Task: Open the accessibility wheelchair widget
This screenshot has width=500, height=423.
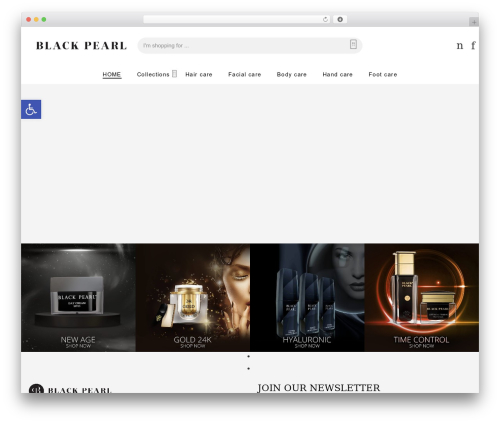Action: click(31, 109)
